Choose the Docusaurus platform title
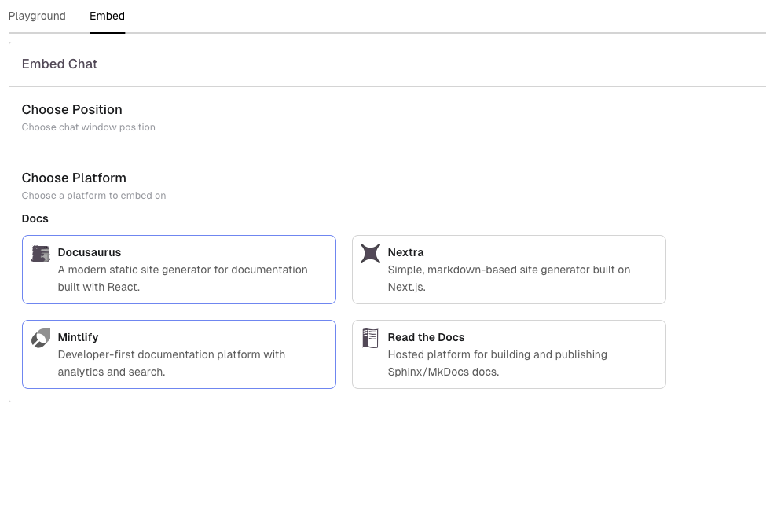This screenshot has height=532, width=766. tap(90, 252)
